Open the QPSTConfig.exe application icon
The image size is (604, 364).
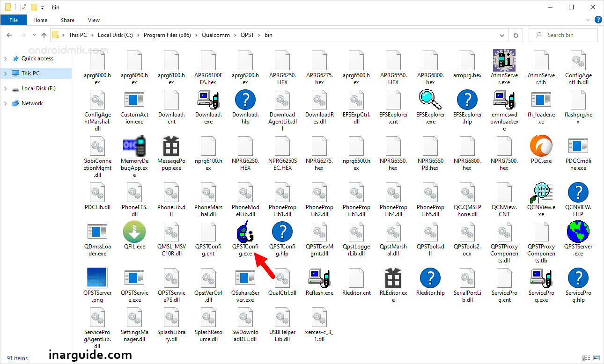[245, 232]
